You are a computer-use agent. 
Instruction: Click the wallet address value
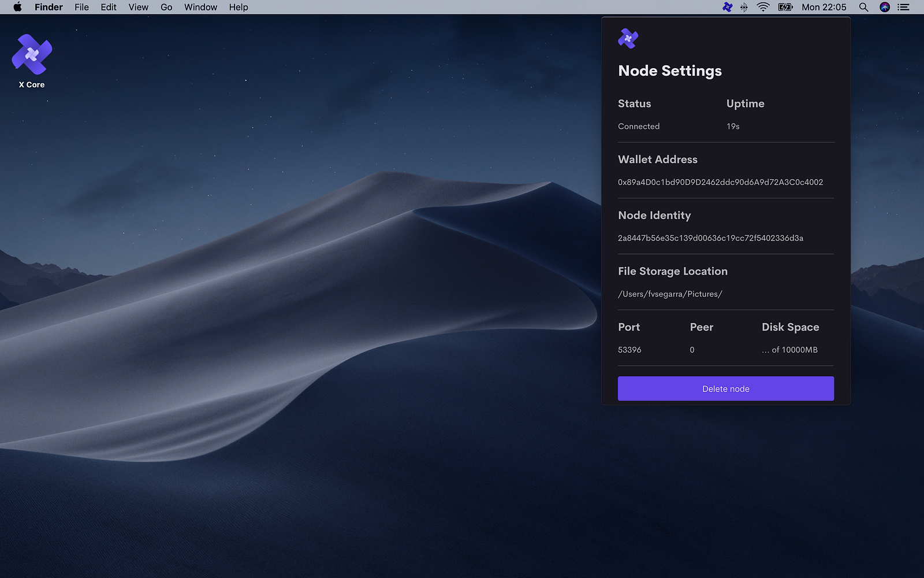720,182
